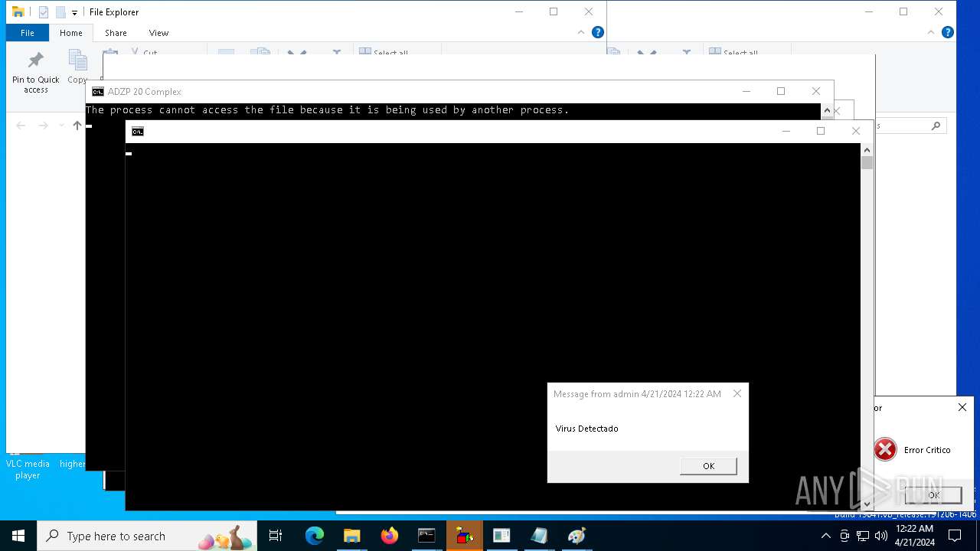Click the Copy ribbon button
The width and height of the screenshot is (980, 551).
pos(77,67)
